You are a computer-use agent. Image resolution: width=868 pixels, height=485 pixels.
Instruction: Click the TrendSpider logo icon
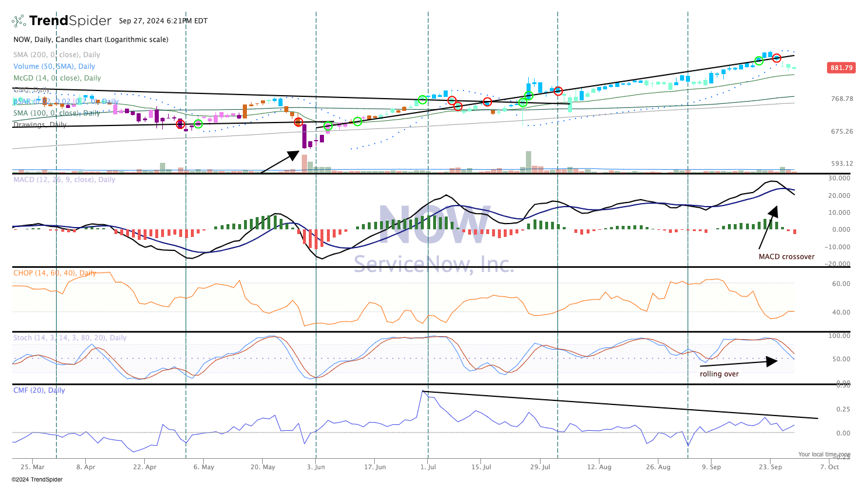pyautogui.click(x=19, y=21)
